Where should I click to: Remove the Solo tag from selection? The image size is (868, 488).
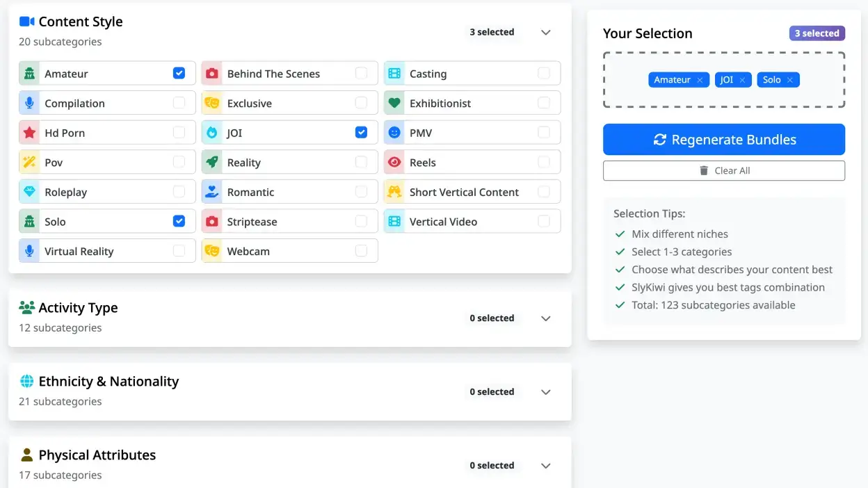[x=790, y=80]
